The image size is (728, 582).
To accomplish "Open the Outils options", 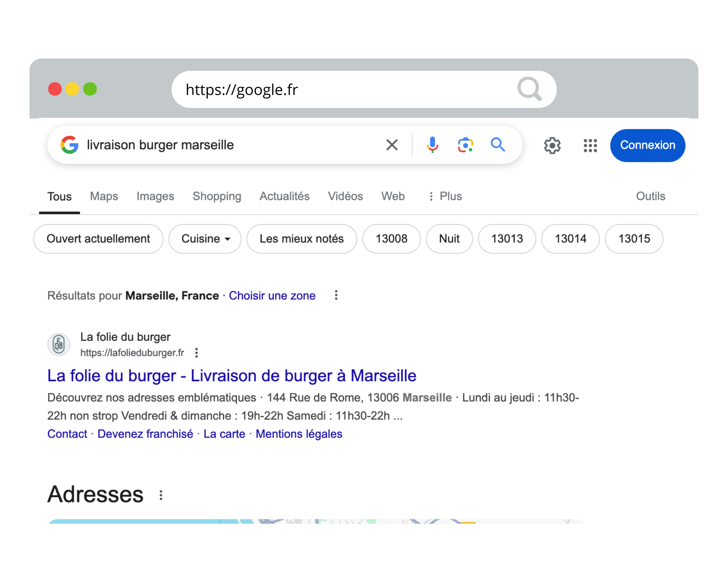I will 650,196.
